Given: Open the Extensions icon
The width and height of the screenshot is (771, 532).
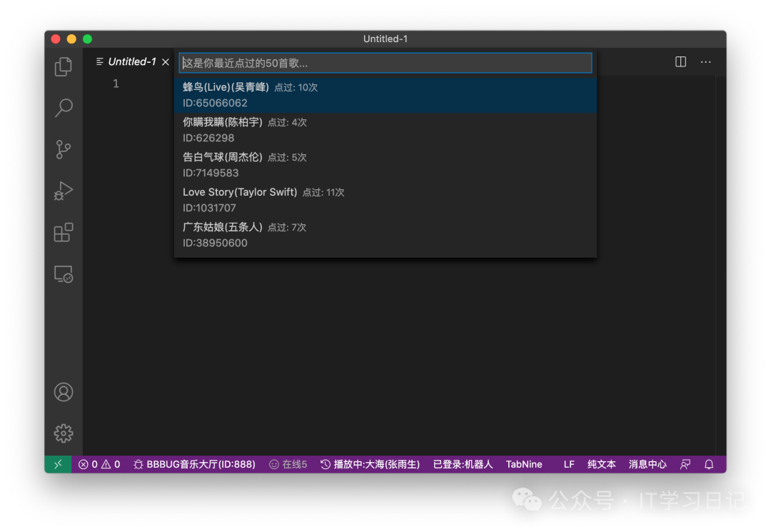Looking at the screenshot, I should coord(64,233).
